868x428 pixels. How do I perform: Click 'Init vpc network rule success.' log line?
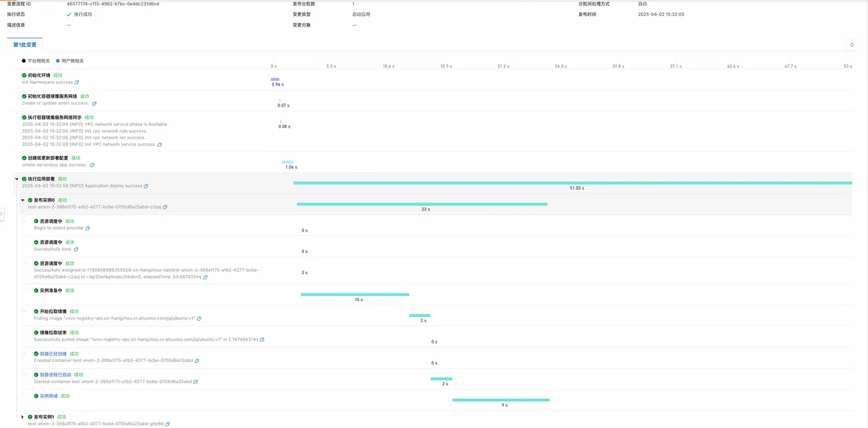85,131
